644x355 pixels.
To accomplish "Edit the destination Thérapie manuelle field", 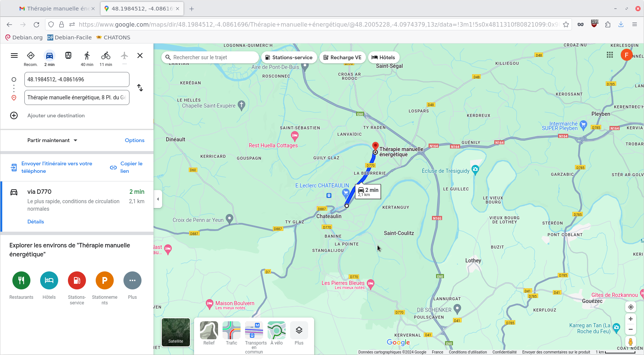I will pyautogui.click(x=77, y=97).
